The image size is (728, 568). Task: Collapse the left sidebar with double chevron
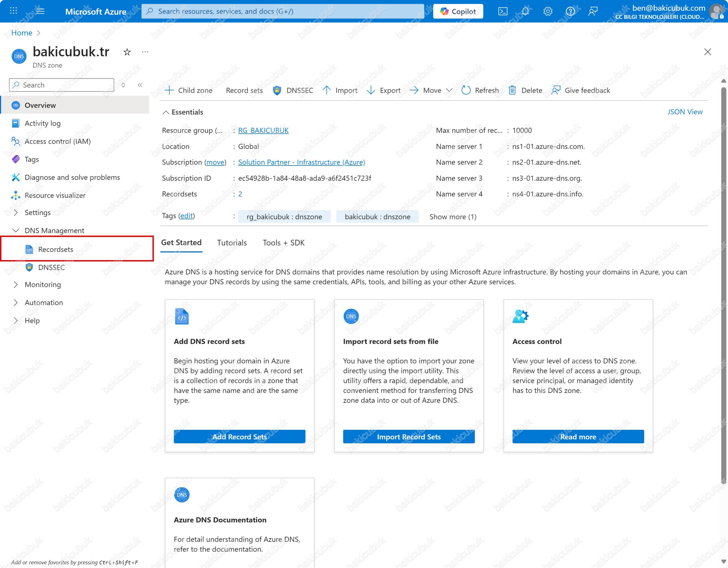pos(140,85)
